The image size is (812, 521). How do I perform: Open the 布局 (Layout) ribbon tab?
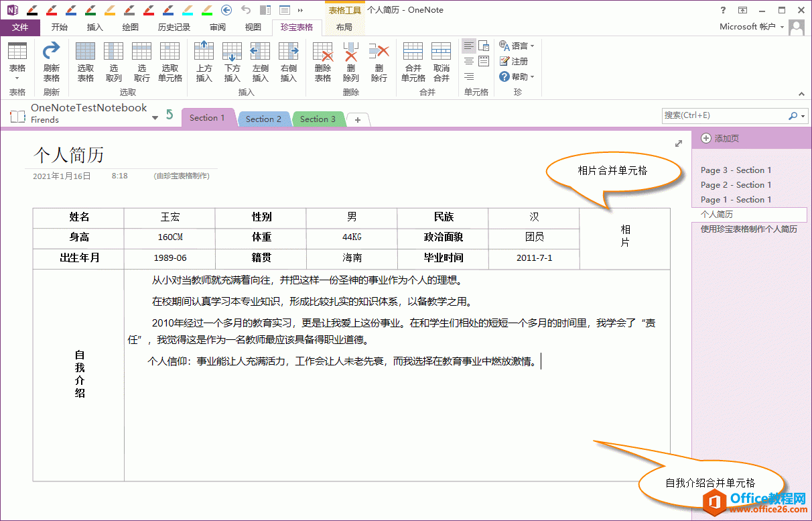[x=345, y=27]
